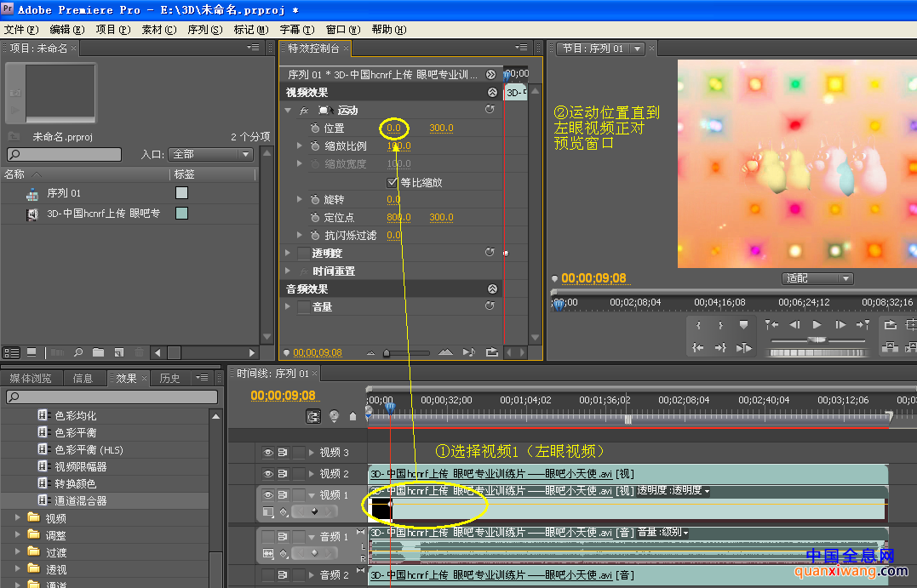Viewport: 917px width, 588px height.
Task: Expand the 缩放比例 property
Action: [299, 146]
